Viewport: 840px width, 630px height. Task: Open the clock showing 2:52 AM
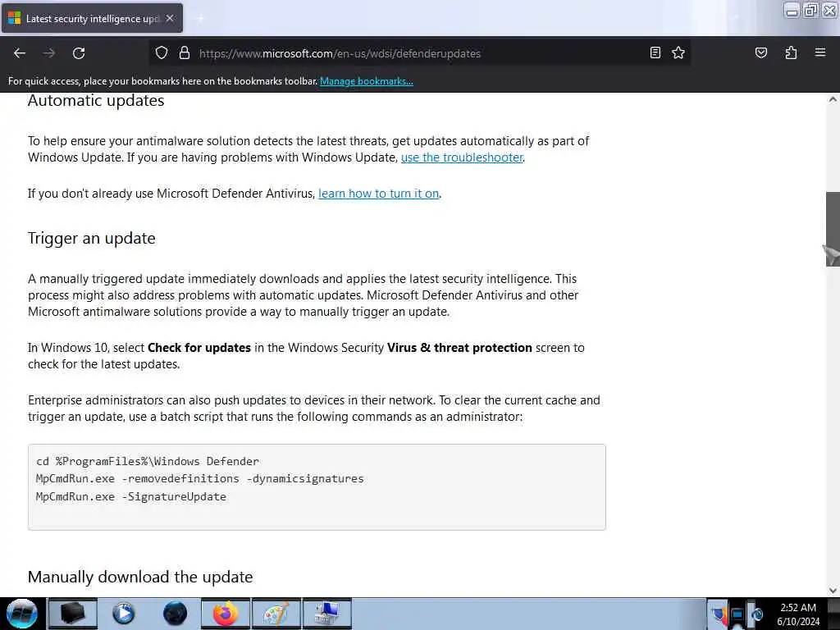coord(798,614)
